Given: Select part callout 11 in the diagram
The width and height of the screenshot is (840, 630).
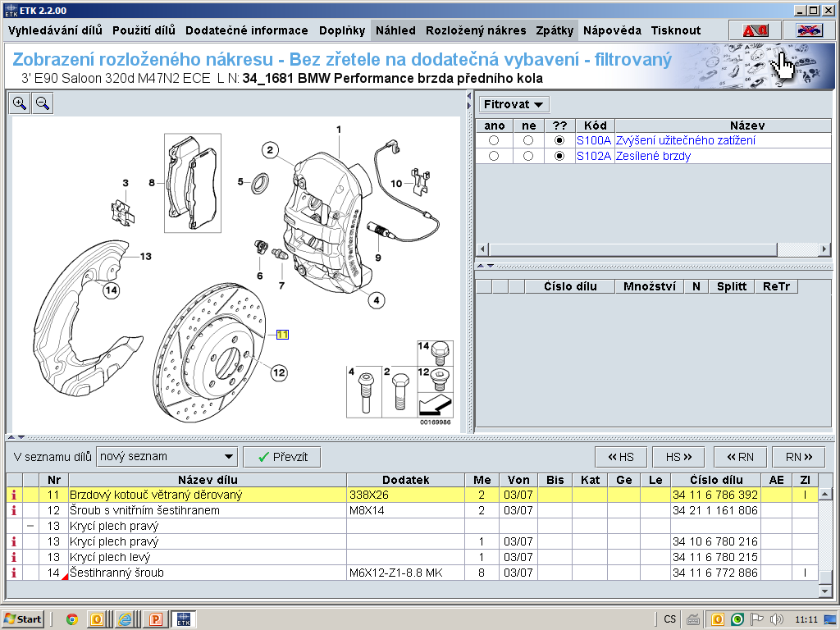Looking at the screenshot, I should tap(282, 335).
